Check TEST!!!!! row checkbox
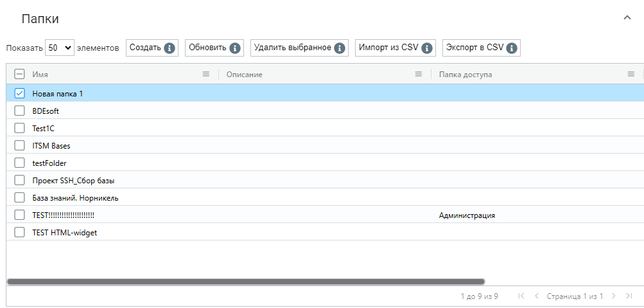Viewport: 644px width, 308px height. pyautogui.click(x=19, y=215)
